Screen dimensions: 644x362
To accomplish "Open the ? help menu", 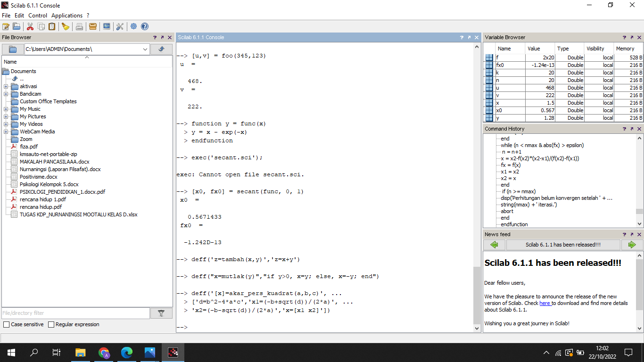I will (x=88, y=16).
